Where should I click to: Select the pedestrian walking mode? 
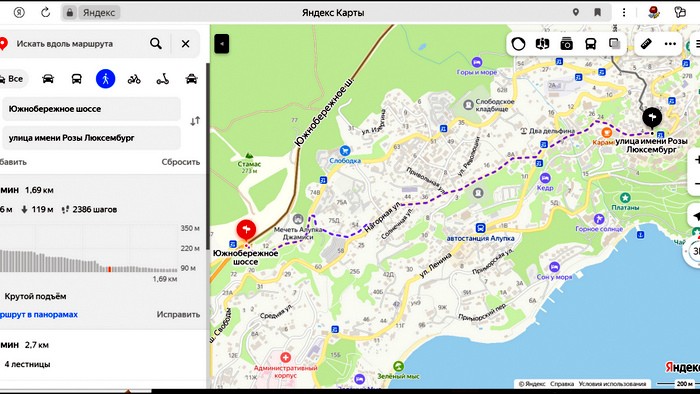coord(105,79)
